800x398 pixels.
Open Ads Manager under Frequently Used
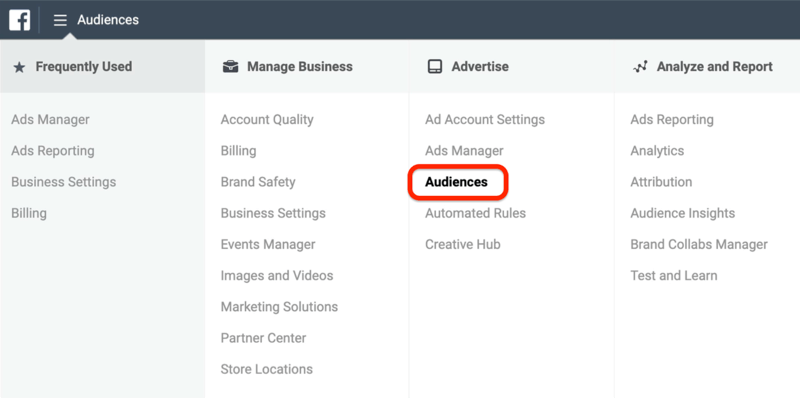point(51,120)
